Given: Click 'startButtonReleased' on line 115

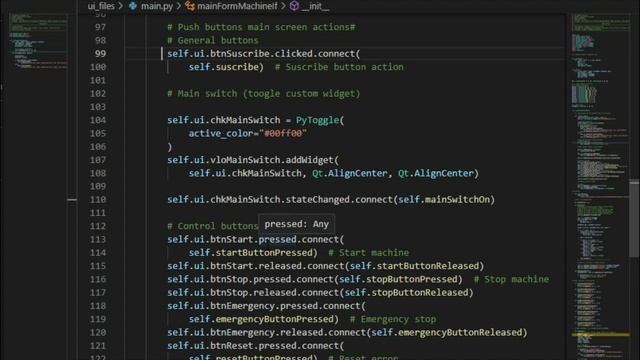Looking at the screenshot, I should pos(428,266).
